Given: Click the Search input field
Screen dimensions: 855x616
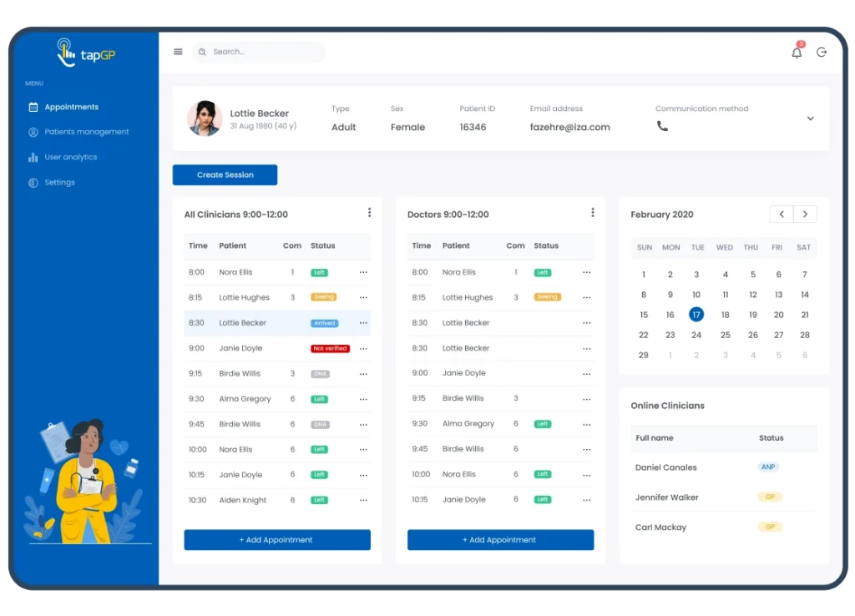Looking at the screenshot, I should point(263,52).
